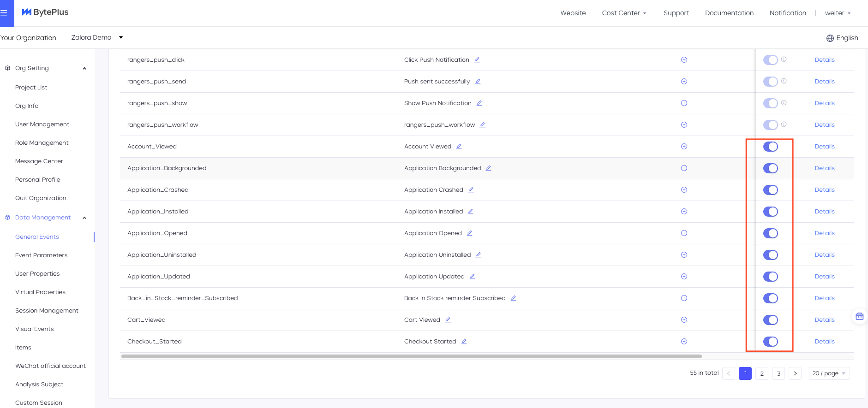Open Role Management in sidebar
This screenshot has height=408, width=868.
pos(42,143)
